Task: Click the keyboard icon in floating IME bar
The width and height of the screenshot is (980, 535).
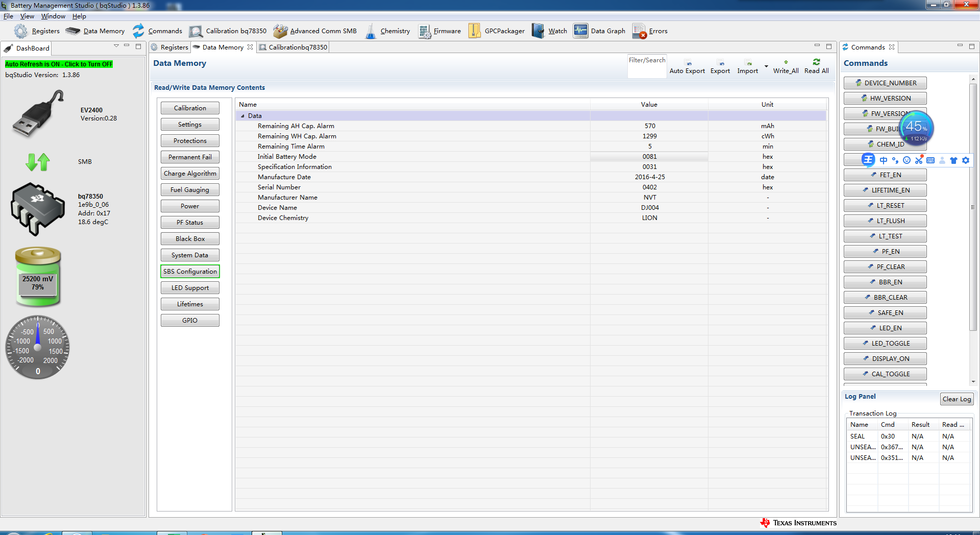Action: click(x=930, y=160)
